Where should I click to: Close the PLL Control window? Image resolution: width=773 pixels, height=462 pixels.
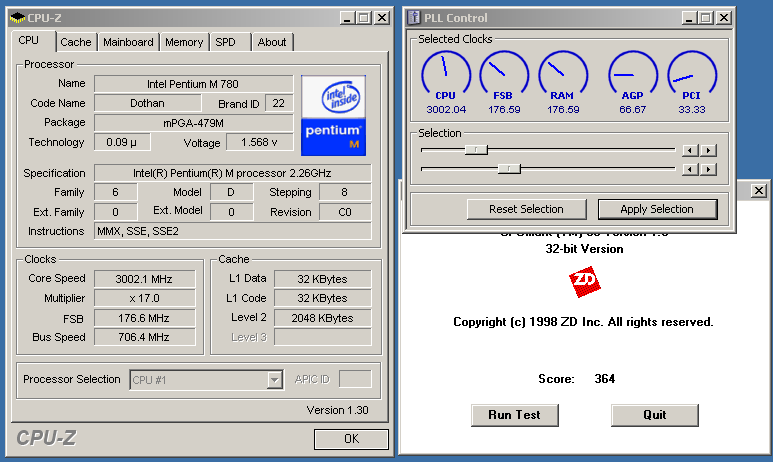click(x=723, y=18)
